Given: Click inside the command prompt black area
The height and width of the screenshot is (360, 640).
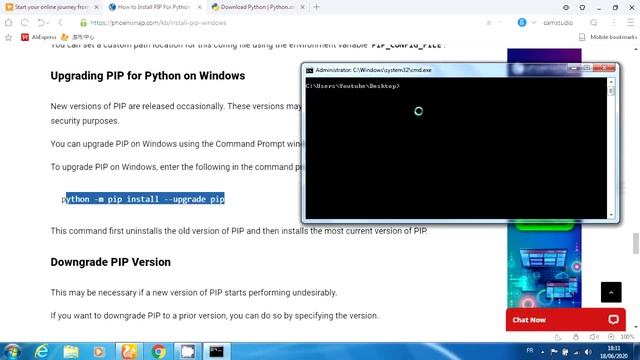Looking at the screenshot, I should 456,148.
